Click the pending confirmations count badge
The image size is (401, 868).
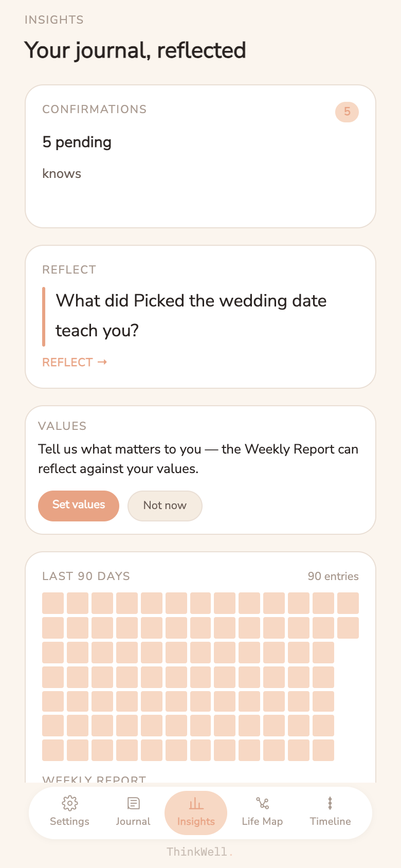[x=347, y=112]
